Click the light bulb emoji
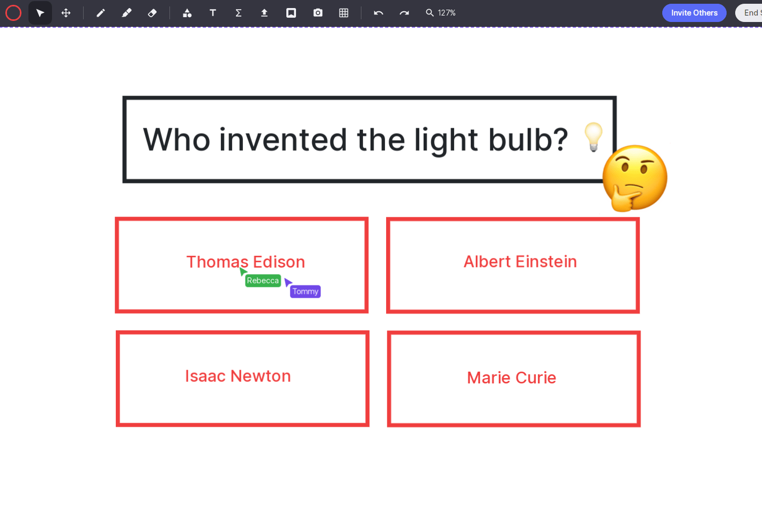Viewport: 762px width, 532px height. tap(594, 137)
